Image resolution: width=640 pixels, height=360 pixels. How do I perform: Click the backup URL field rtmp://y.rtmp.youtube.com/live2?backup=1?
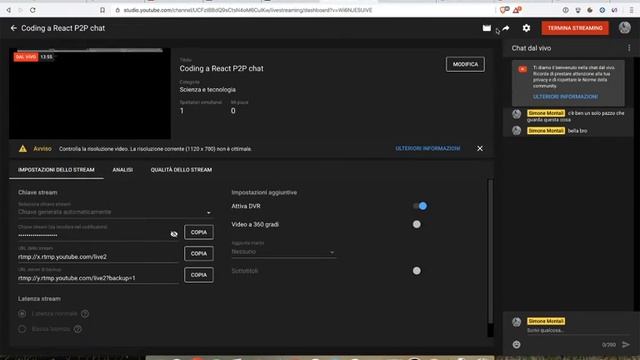point(98,278)
